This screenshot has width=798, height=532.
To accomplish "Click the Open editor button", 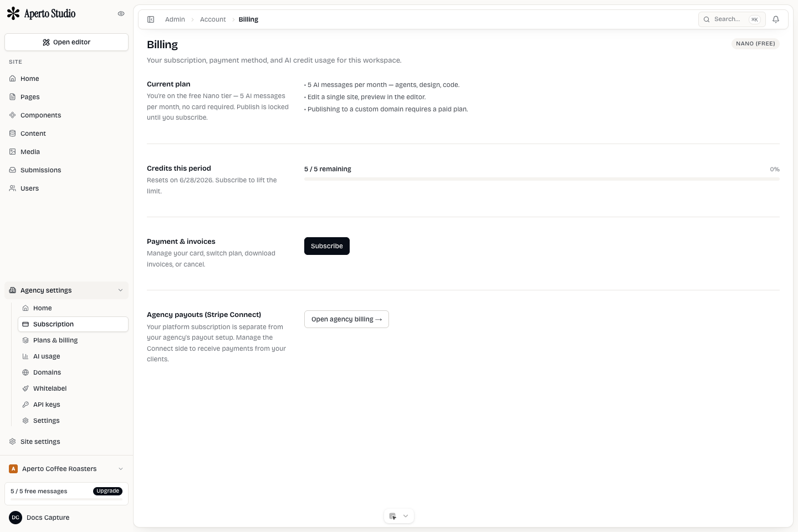I will tap(66, 42).
